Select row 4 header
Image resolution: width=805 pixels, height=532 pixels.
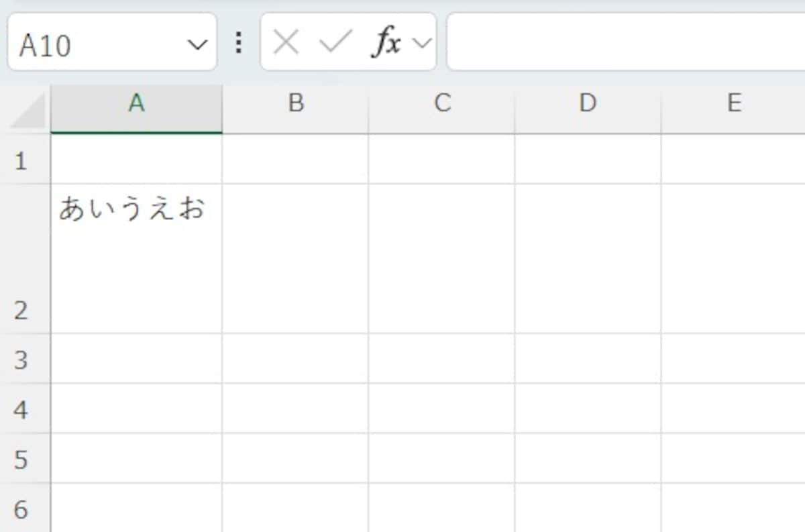21,409
